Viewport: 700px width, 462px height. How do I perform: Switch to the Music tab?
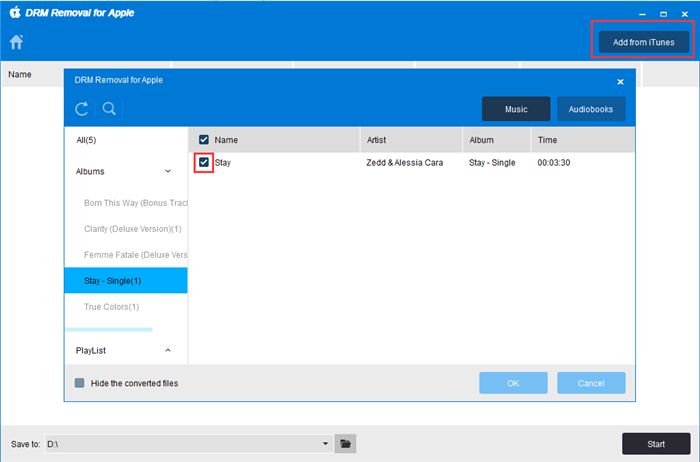coord(516,109)
